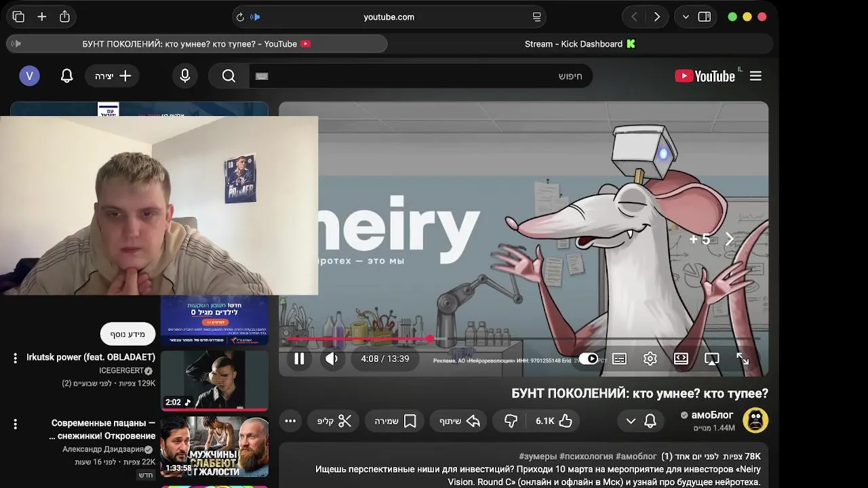Open YouTube hamburger guide menu
The image size is (868, 488).
coord(755,76)
